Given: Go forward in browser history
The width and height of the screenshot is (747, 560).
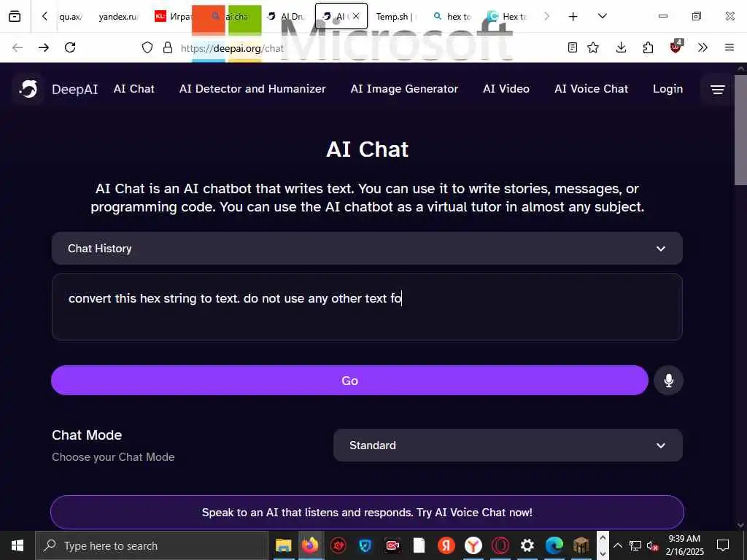Looking at the screenshot, I should (44, 47).
